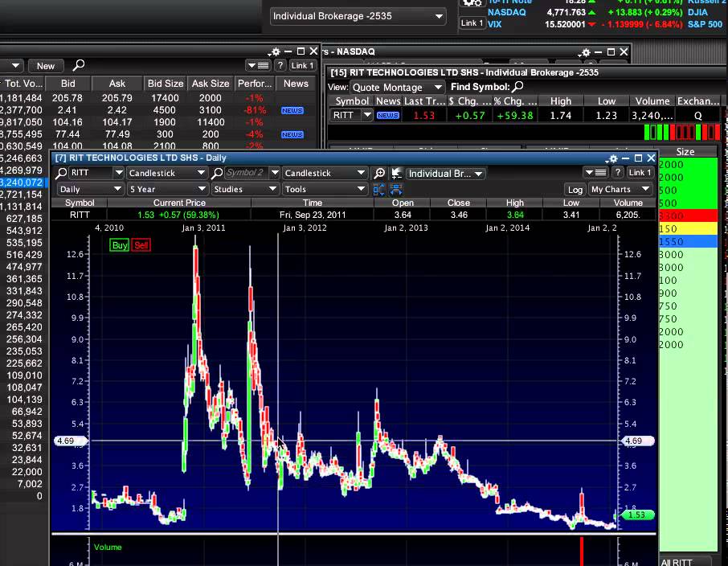This screenshot has height=566, width=728.
Task: Open the NEWS badge in the montage row
Action: [x=387, y=115]
